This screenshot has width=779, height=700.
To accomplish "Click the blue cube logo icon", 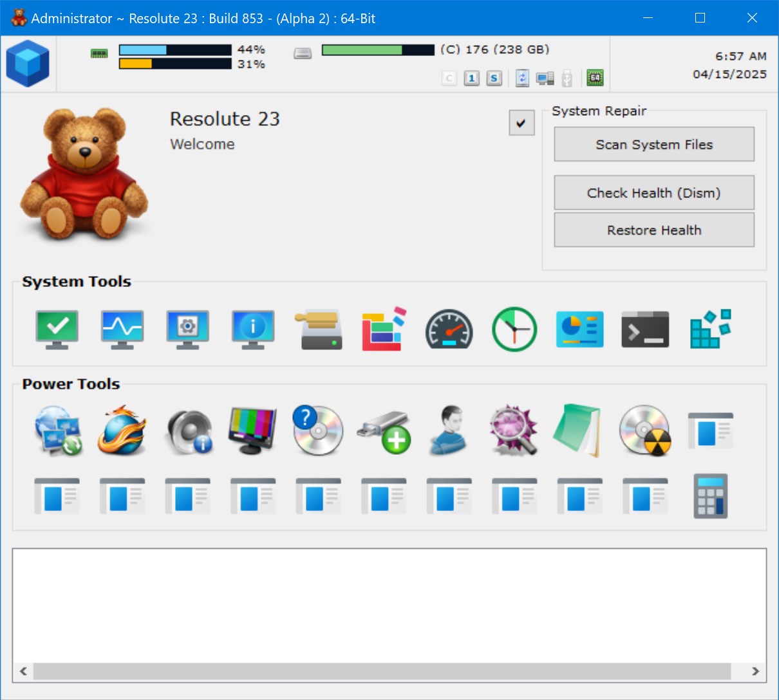I will click(28, 63).
